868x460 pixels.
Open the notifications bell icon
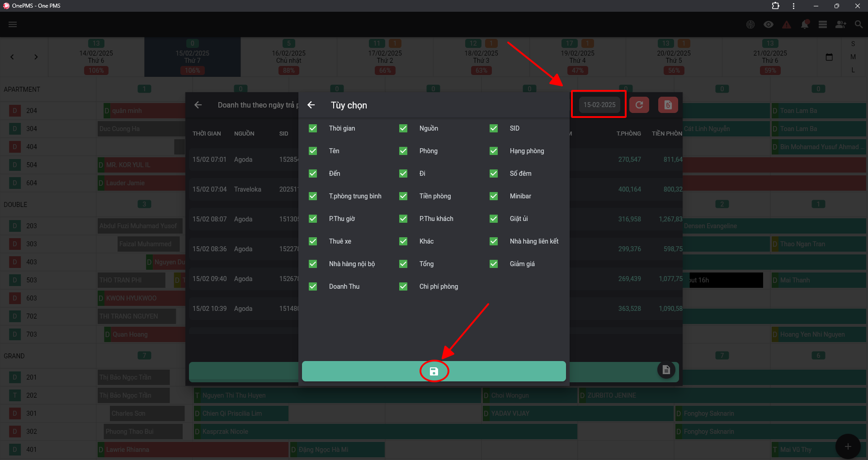coord(805,24)
